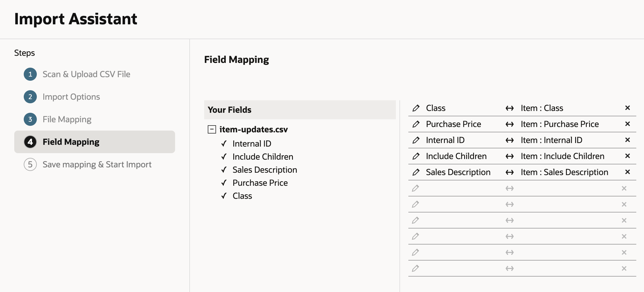The height and width of the screenshot is (292, 644).
Task: Select Include Children in Your Fields list
Action: click(263, 157)
